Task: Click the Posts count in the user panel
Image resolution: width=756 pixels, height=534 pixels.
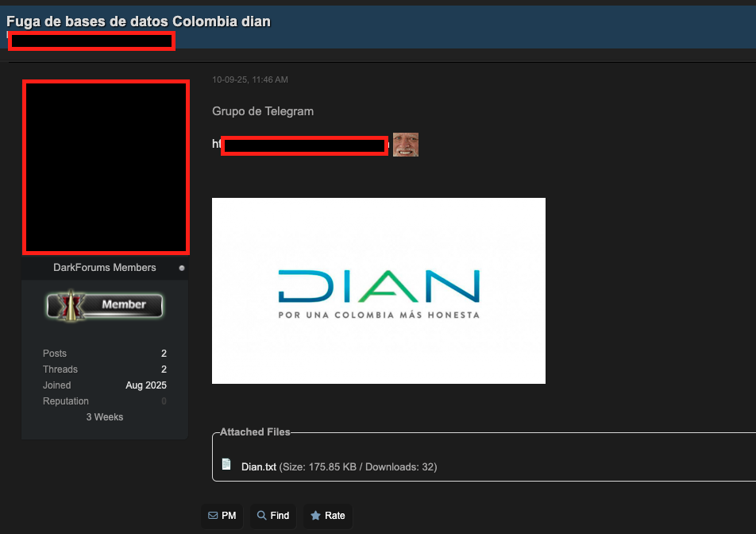Action: pos(164,354)
